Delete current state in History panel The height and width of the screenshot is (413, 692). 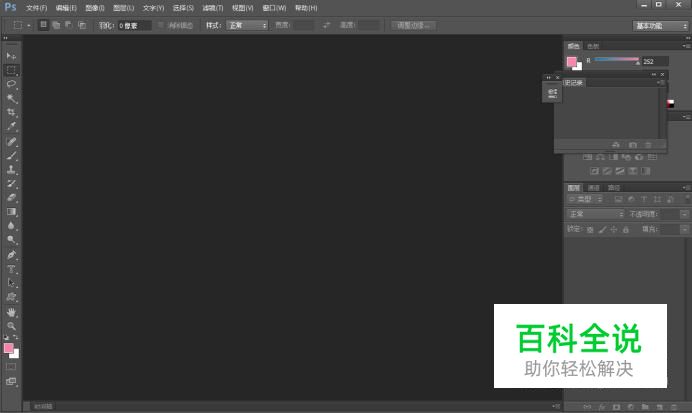pyautogui.click(x=648, y=145)
